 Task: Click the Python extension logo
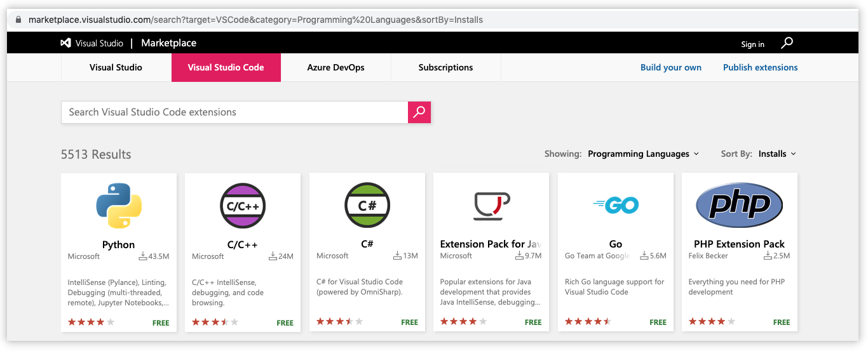[119, 206]
